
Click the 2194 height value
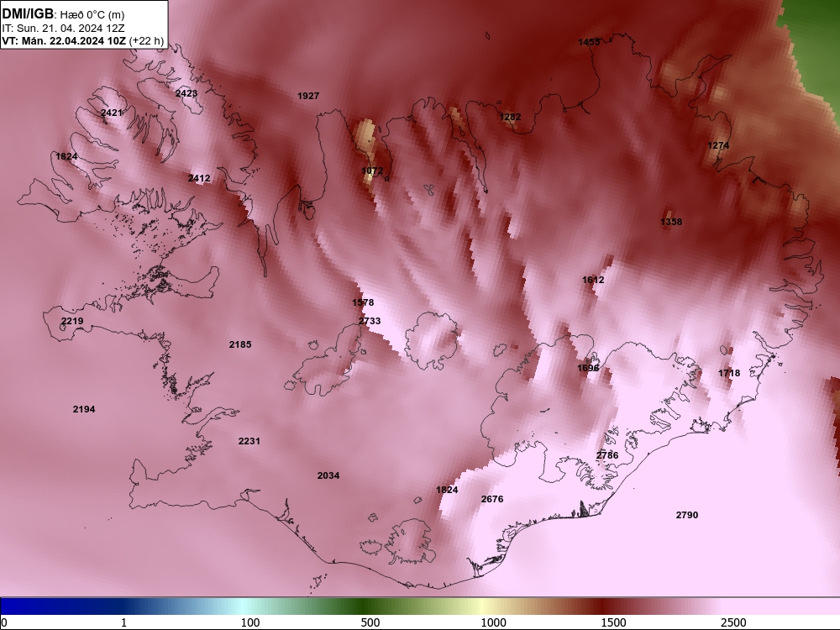(84, 409)
